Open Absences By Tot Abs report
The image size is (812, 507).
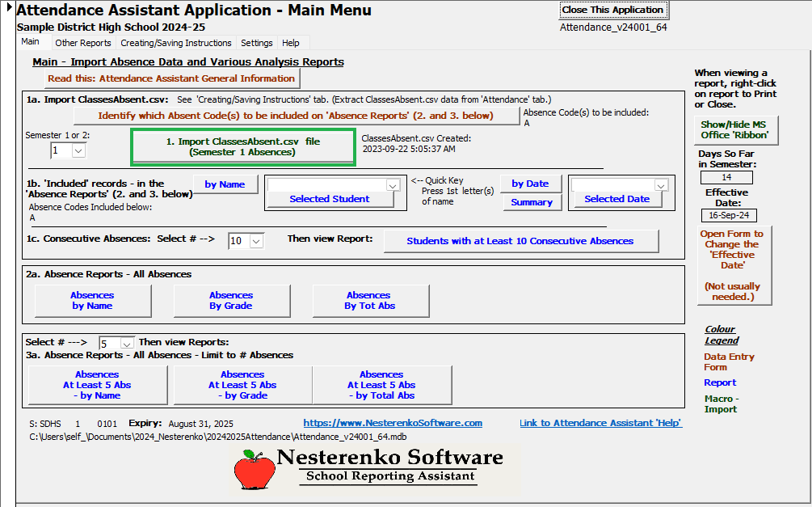click(370, 300)
